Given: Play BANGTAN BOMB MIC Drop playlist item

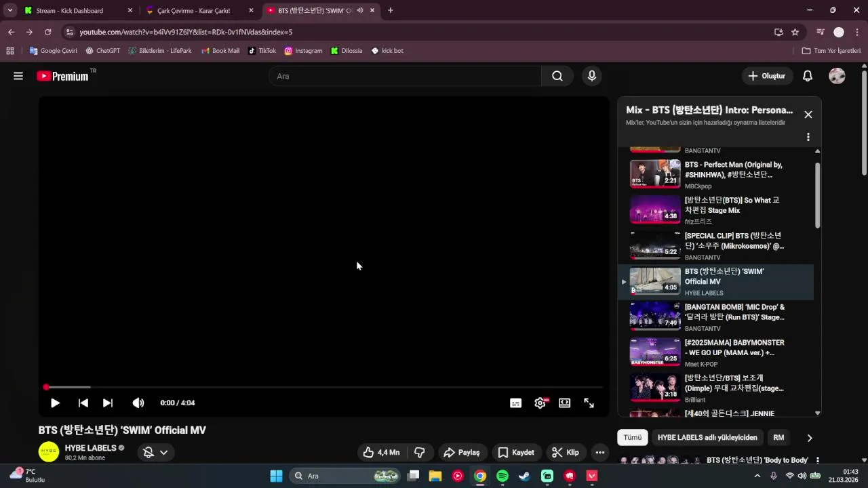Looking at the screenshot, I should (x=715, y=317).
